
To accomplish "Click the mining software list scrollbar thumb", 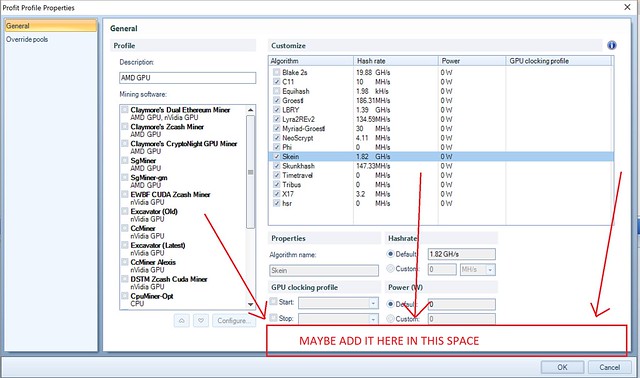I will (251, 172).
